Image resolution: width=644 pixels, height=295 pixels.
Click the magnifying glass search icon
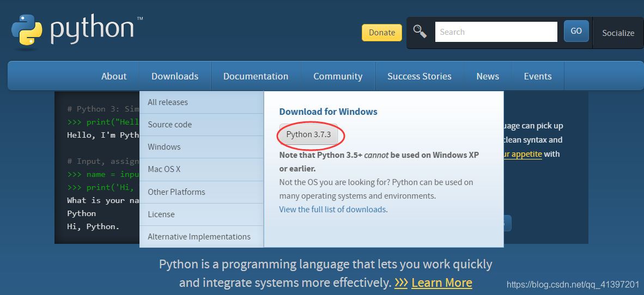(x=420, y=32)
